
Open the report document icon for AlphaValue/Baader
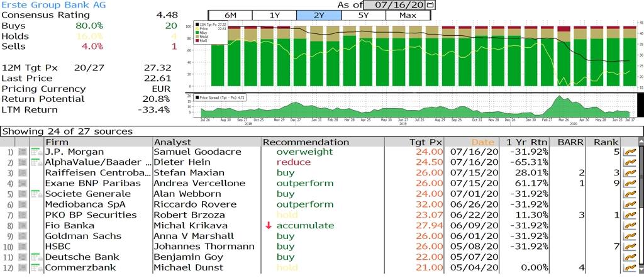pos(23,163)
